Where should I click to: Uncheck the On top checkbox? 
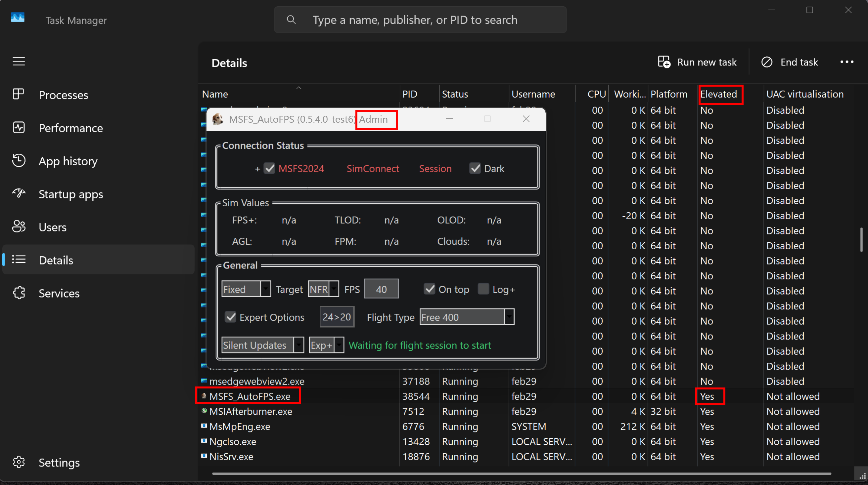(430, 289)
